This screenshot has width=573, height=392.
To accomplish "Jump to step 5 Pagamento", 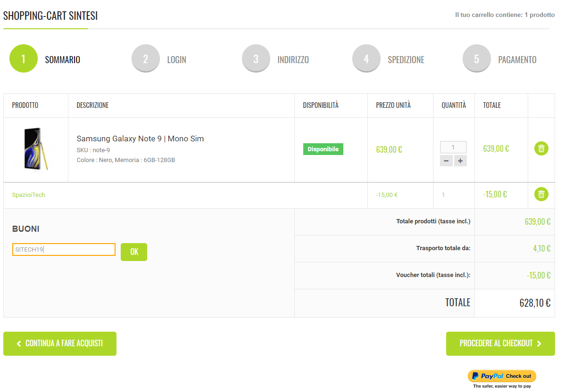I will pyautogui.click(x=500, y=59).
